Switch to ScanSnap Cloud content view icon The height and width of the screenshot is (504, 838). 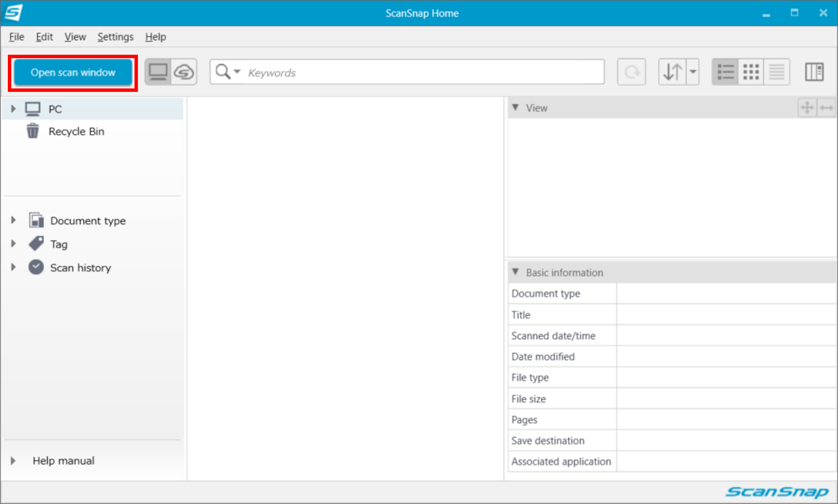click(184, 72)
